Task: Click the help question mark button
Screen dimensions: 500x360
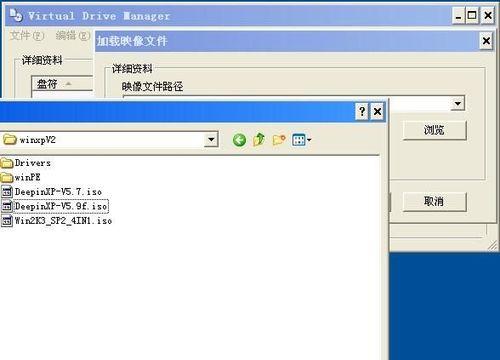Action: click(362, 111)
